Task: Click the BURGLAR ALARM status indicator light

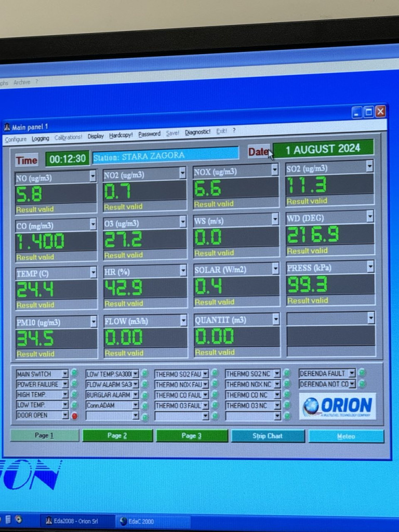Action: tap(144, 395)
